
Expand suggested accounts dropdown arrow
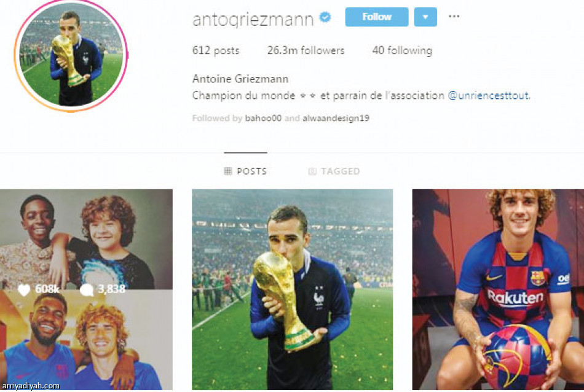pos(425,17)
